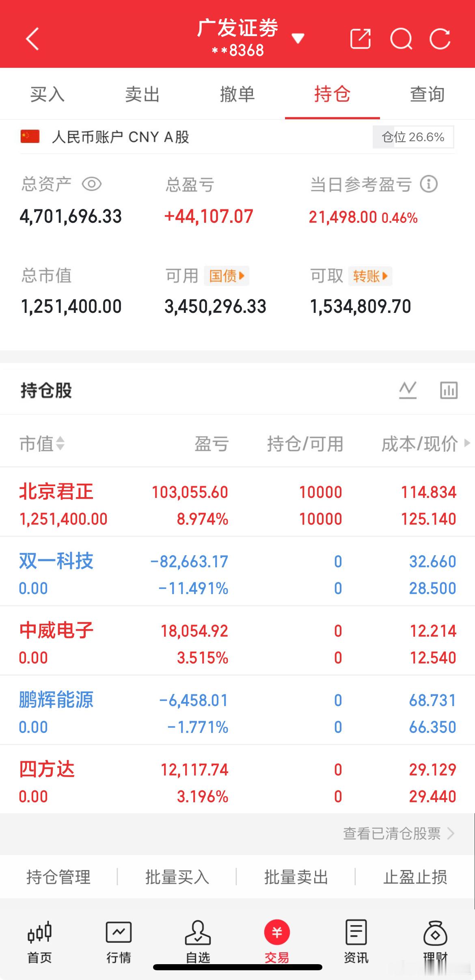This screenshot has width=475, height=980.
Task: Tap the 持仓/可用 column header
Action: click(x=305, y=444)
